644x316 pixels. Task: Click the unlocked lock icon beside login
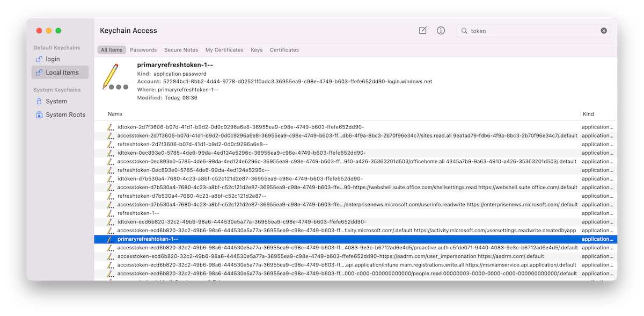(39, 59)
